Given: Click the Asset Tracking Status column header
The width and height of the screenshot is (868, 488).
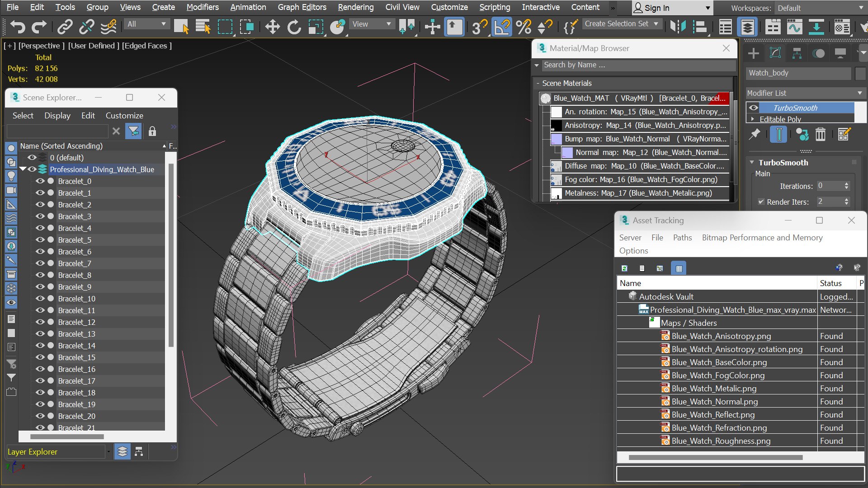Looking at the screenshot, I should pos(830,283).
